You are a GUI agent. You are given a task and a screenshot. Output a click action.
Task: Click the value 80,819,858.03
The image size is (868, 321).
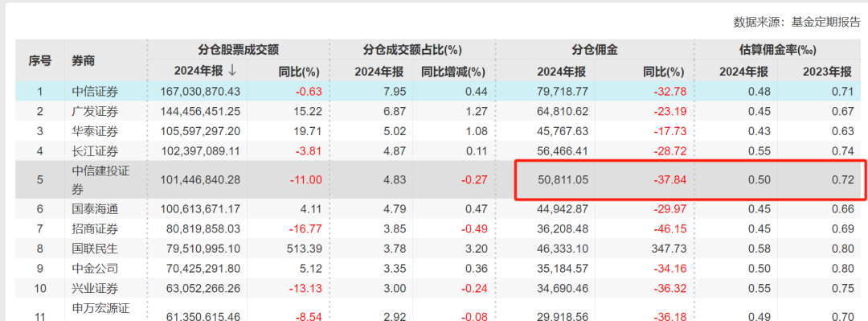(203, 229)
